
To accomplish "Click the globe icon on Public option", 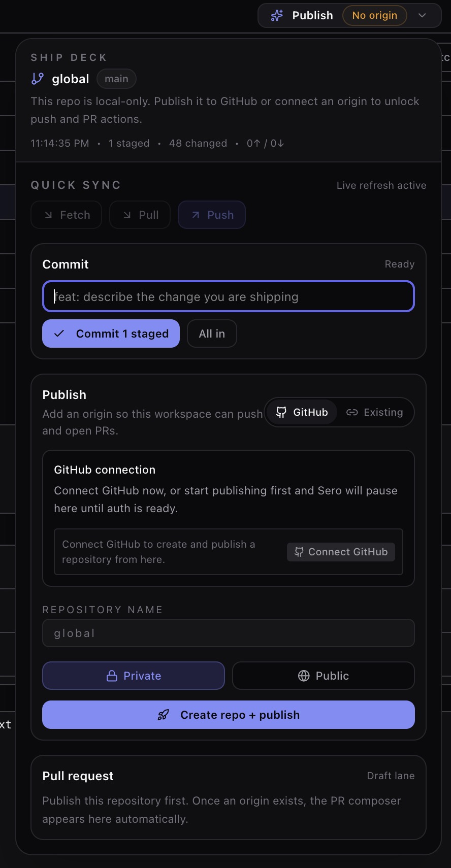I will [304, 676].
